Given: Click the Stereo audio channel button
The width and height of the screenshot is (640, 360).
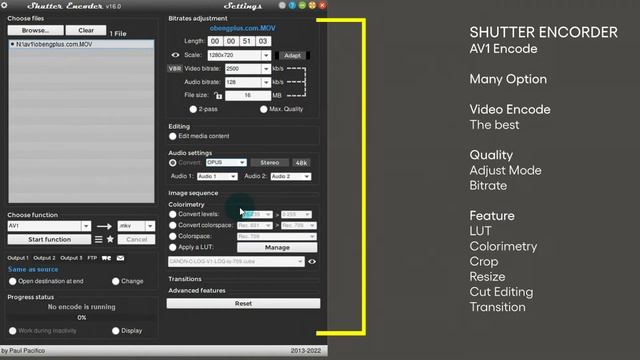Looking at the screenshot, I should click(x=270, y=162).
